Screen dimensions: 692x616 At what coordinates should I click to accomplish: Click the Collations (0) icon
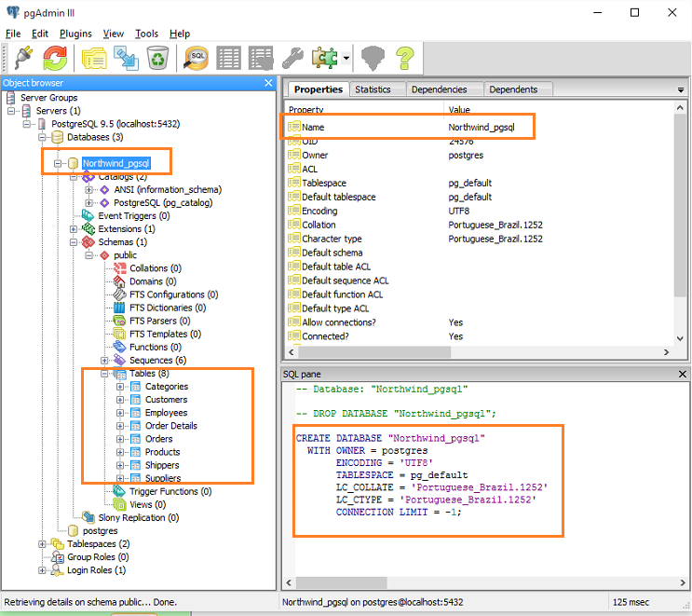(120, 268)
